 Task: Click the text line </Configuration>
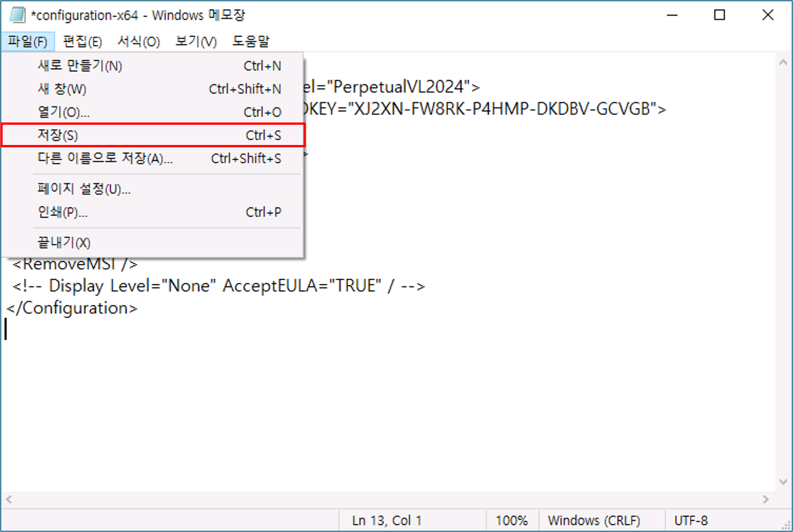pos(72,308)
